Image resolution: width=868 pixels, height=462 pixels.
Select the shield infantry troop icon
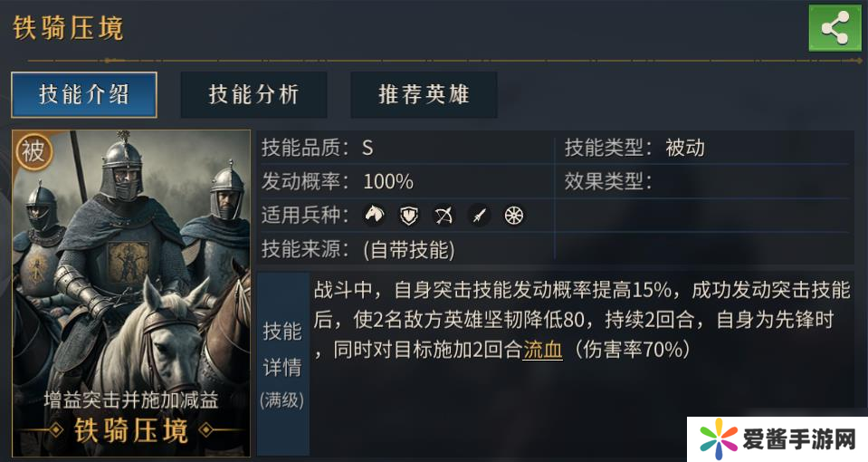(410, 216)
